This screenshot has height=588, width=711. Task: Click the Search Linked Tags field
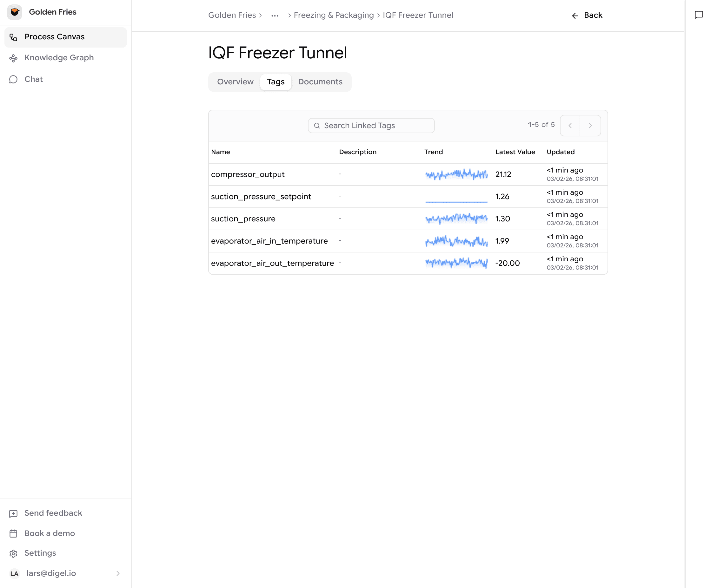371,126
